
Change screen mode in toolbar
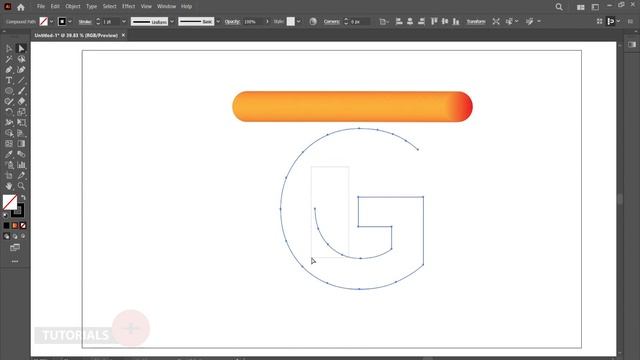15,248
